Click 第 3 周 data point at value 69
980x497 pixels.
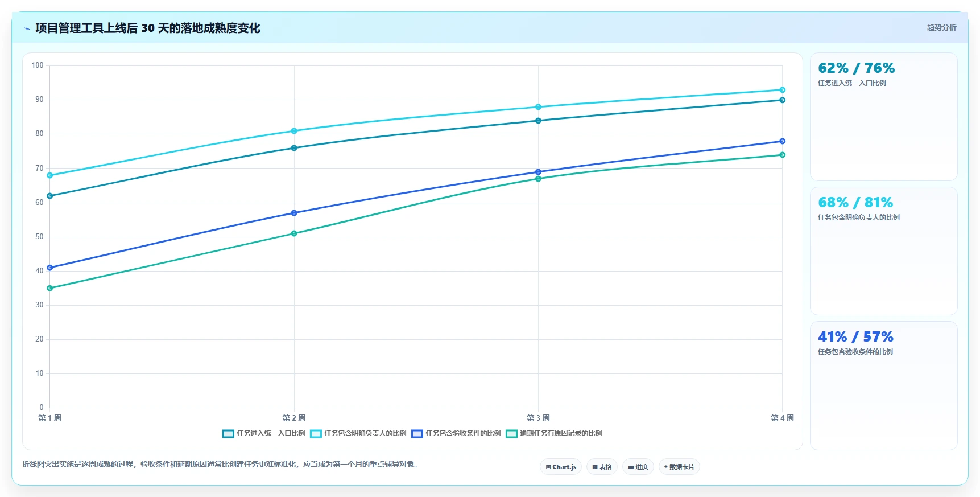pos(538,172)
